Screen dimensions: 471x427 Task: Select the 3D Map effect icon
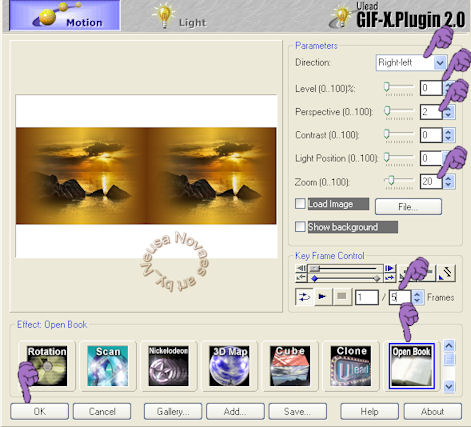tap(229, 366)
